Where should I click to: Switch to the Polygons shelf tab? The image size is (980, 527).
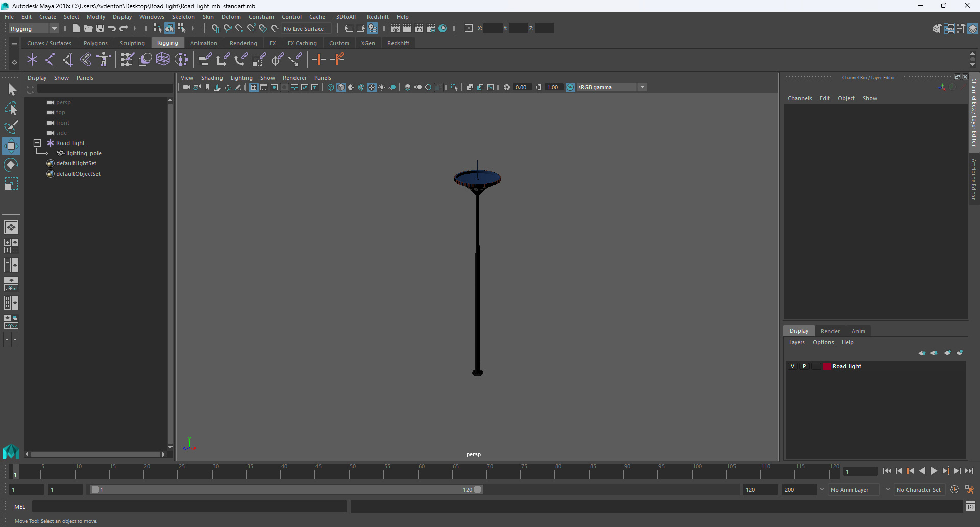(x=95, y=43)
